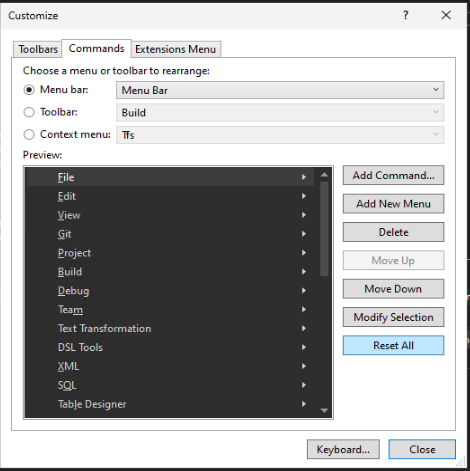Expand the Git submenu arrow
Screen dimensions: 470x471
tap(304, 234)
